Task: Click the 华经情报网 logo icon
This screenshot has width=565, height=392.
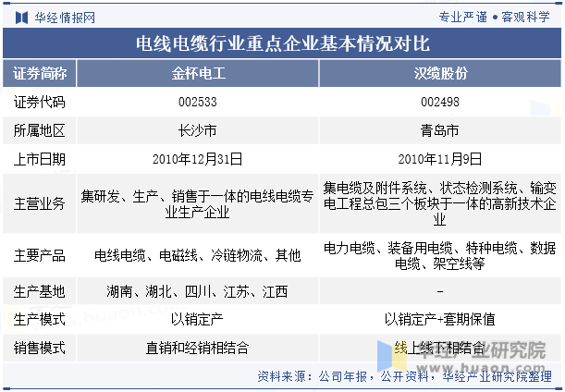Action: [21, 18]
